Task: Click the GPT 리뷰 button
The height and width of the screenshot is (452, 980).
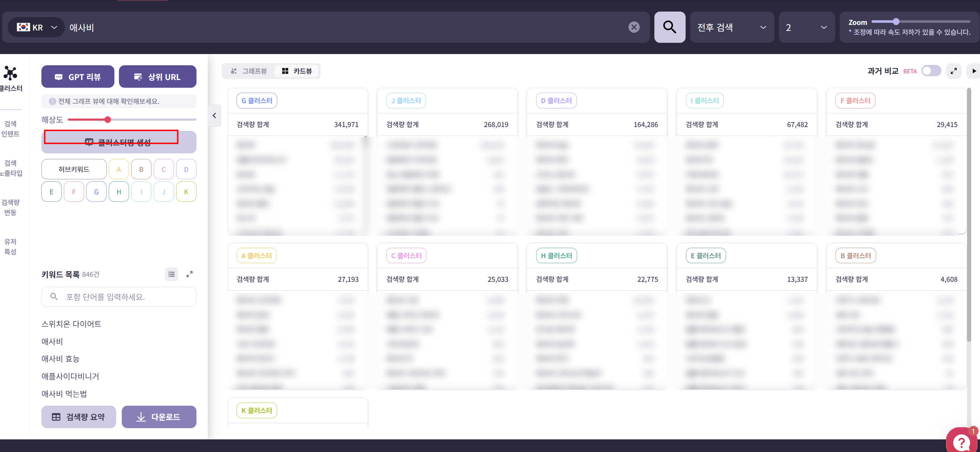Action: pos(78,77)
